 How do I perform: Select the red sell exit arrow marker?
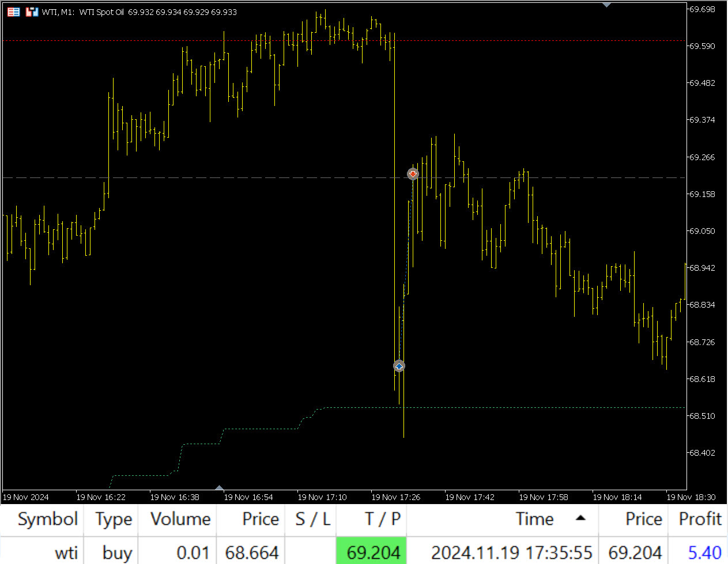tap(413, 173)
